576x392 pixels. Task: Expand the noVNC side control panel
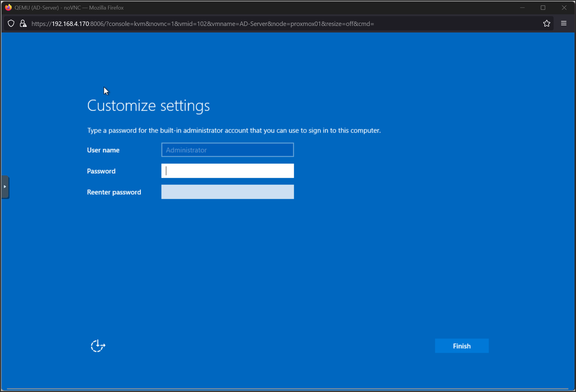click(5, 187)
